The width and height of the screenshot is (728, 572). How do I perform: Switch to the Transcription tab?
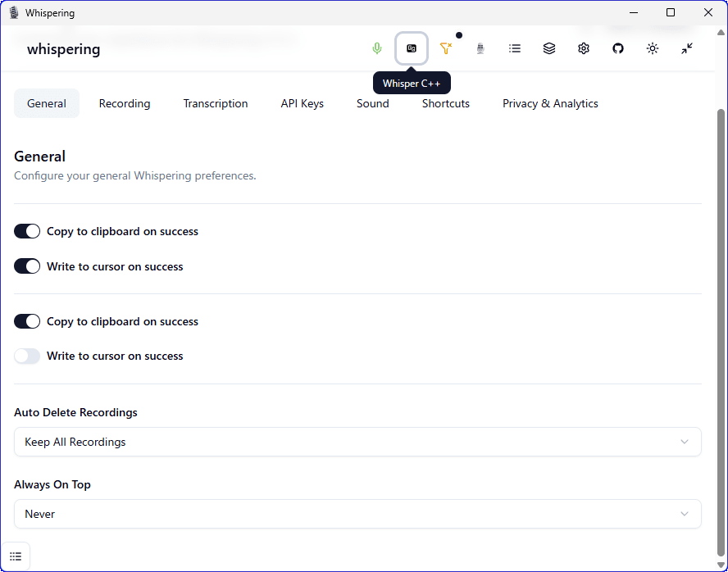pos(216,103)
